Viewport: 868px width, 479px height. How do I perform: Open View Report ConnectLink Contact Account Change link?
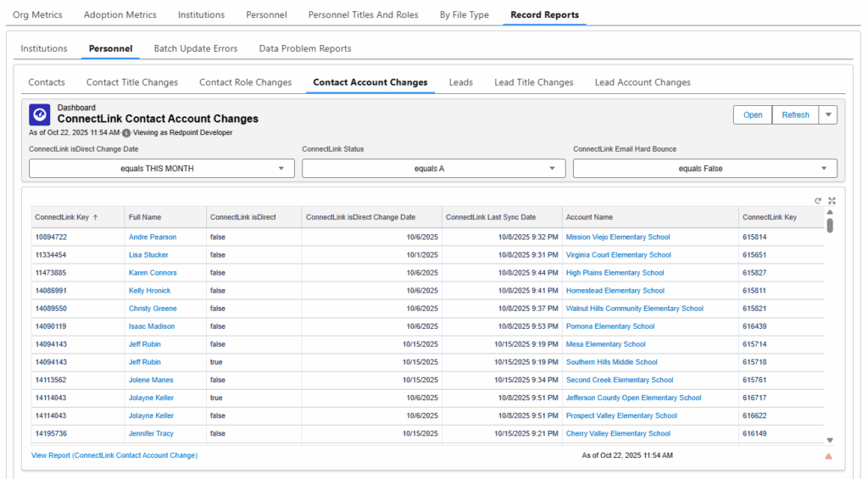pos(114,455)
